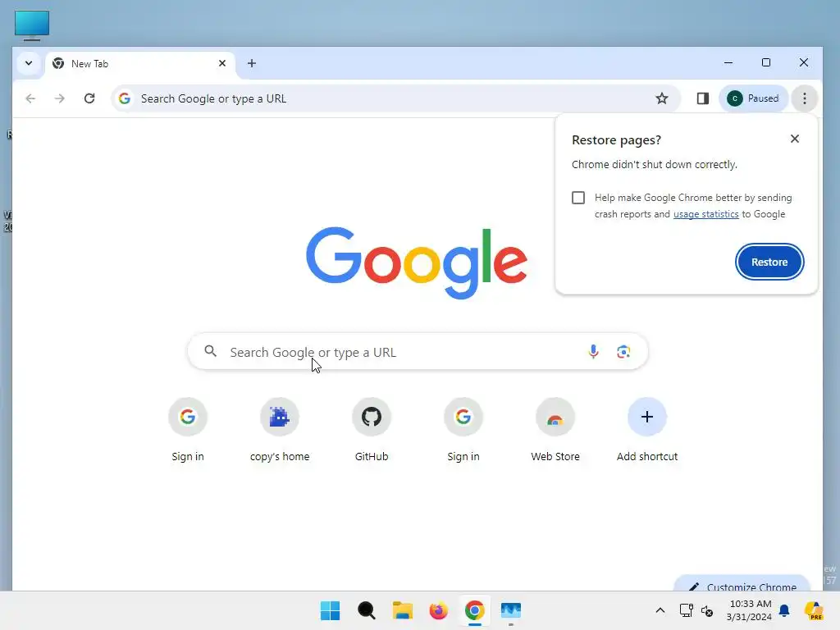The image size is (840, 630).
Task: Open the usage statistics link
Action: [706, 214]
